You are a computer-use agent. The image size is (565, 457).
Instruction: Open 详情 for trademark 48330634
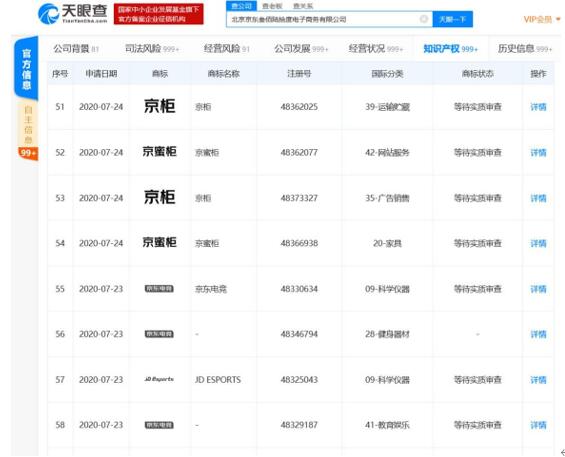tap(538, 289)
